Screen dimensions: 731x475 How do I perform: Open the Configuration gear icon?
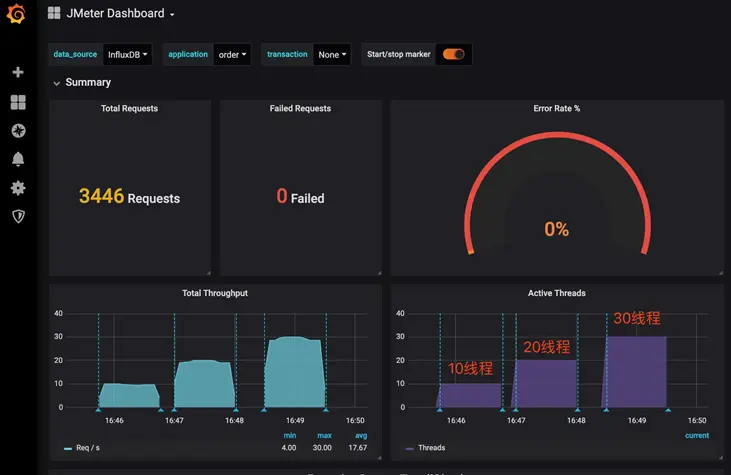tap(18, 188)
